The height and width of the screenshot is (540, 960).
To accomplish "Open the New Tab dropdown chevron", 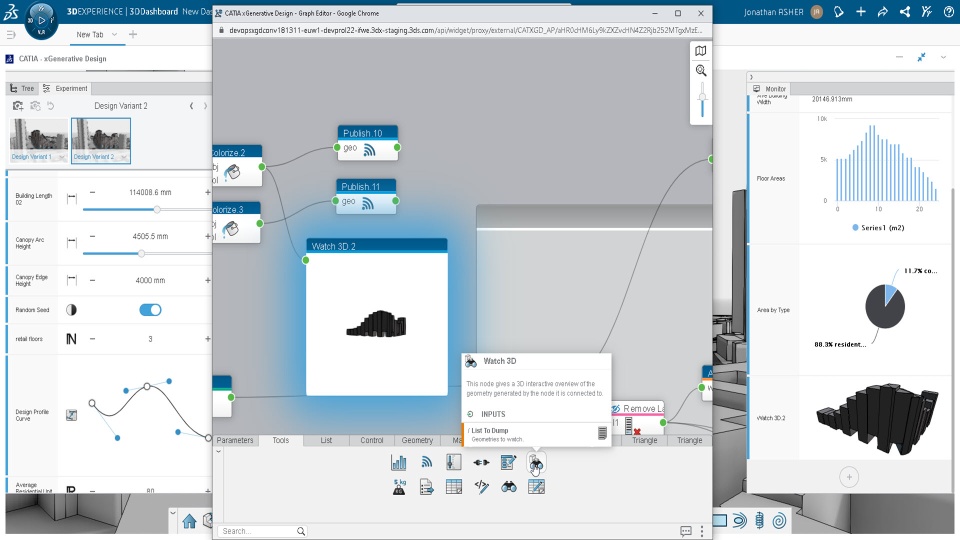I will [x=114, y=34].
